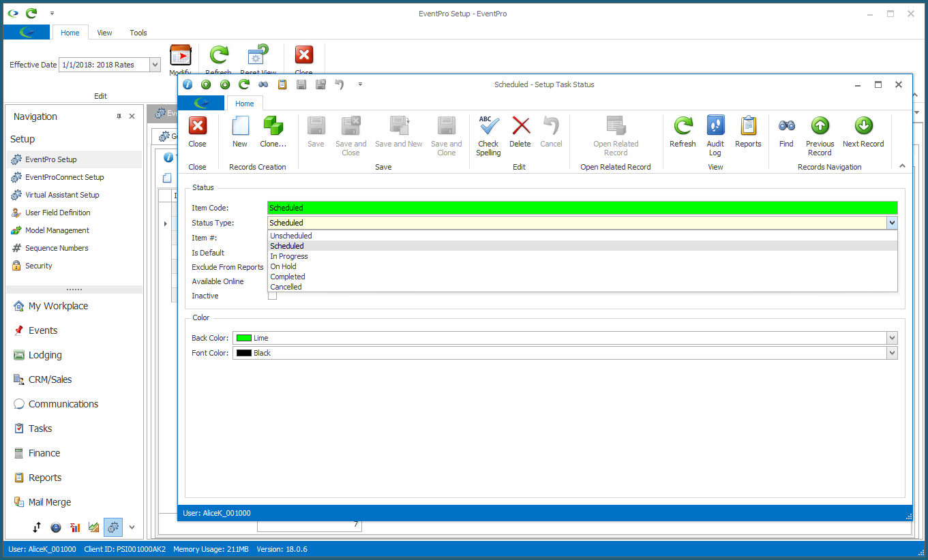Open the Font Color dropdown arrow
The width and height of the screenshot is (928, 560).
[x=892, y=353]
